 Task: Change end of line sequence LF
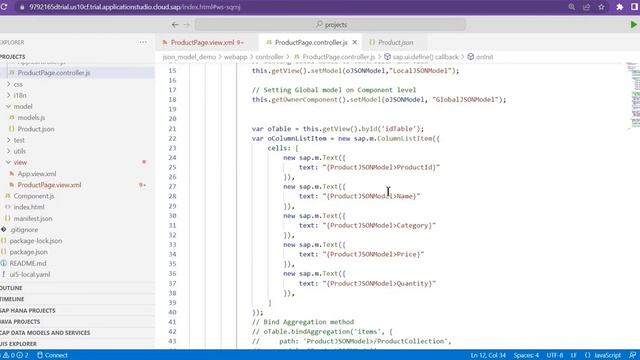tap(573, 355)
